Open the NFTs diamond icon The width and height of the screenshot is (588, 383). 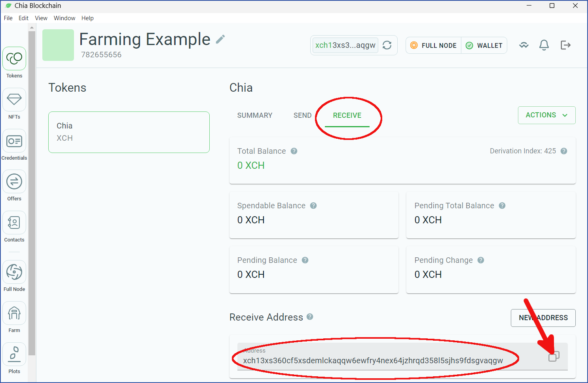click(x=14, y=99)
